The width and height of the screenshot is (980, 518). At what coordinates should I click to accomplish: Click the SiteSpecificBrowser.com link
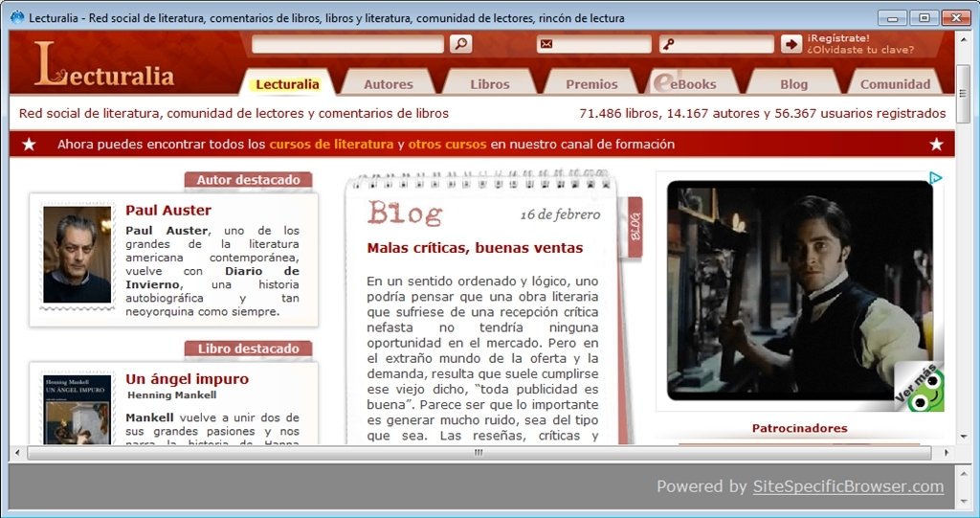point(848,486)
